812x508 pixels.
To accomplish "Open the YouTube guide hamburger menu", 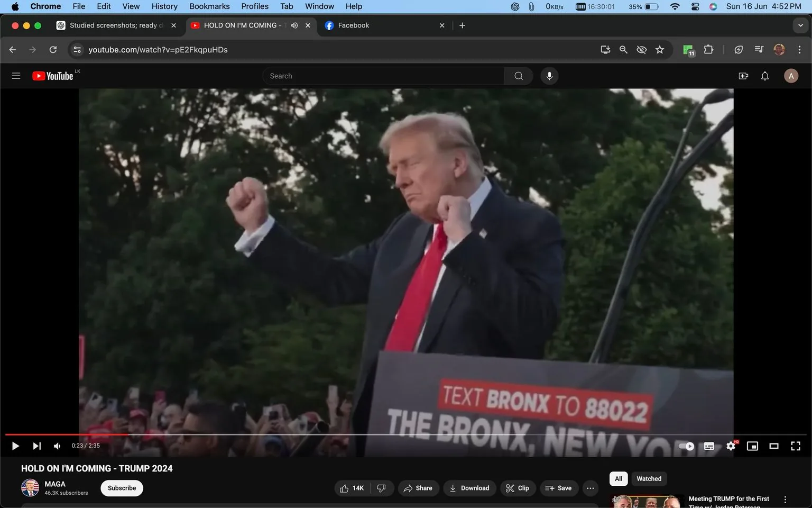I will coord(16,76).
